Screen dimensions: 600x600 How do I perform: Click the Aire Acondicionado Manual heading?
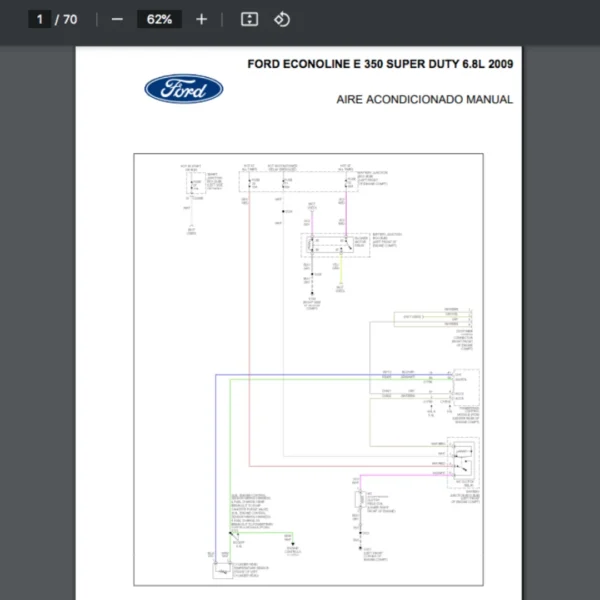(x=425, y=99)
